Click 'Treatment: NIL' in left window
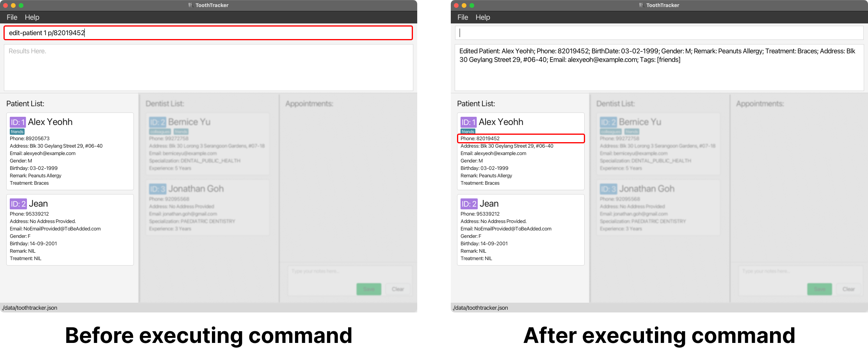The height and width of the screenshot is (348, 868). tap(25, 258)
